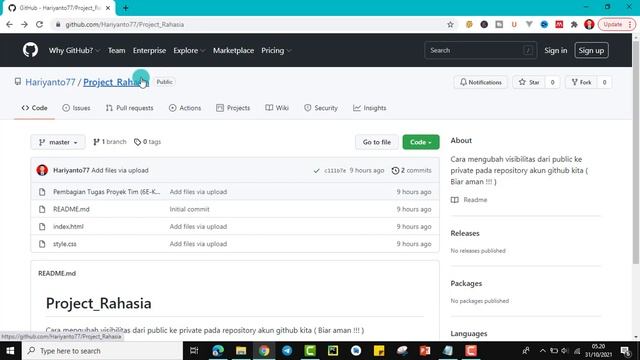
Task: Bookmark this page with star icon
Action: (450, 24)
